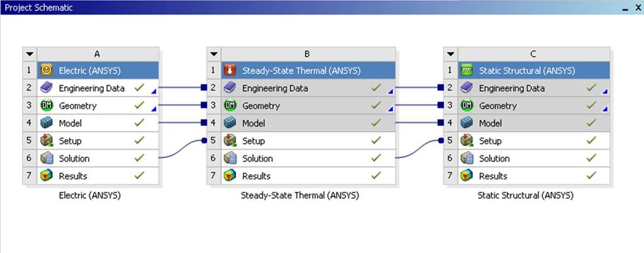Click Model mesh icon in system B
The width and height of the screenshot is (644, 253).
[x=230, y=123]
